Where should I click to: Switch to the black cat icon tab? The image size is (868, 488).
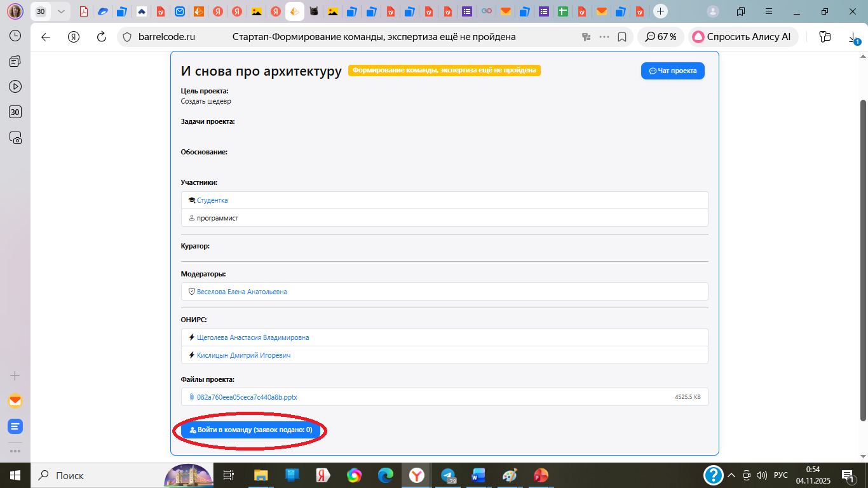coord(313,11)
